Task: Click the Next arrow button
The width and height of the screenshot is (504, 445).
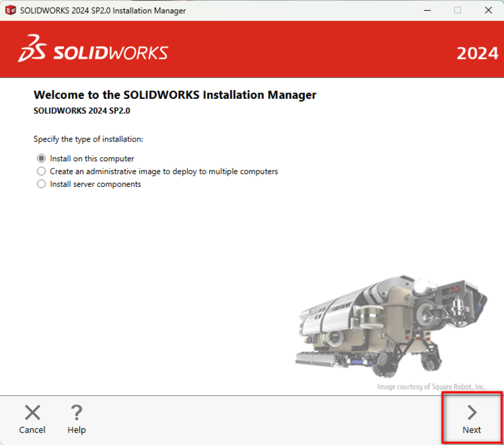Action: pyautogui.click(x=471, y=419)
